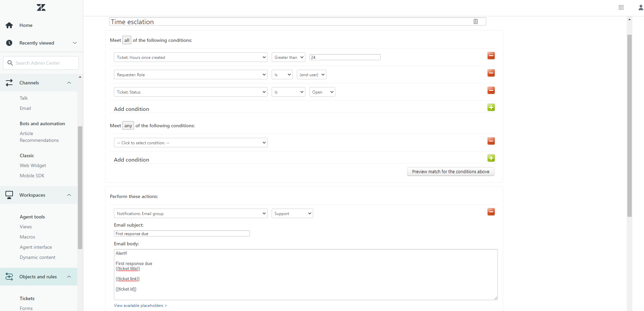Open Talk under Channels

[x=24, y=98]
